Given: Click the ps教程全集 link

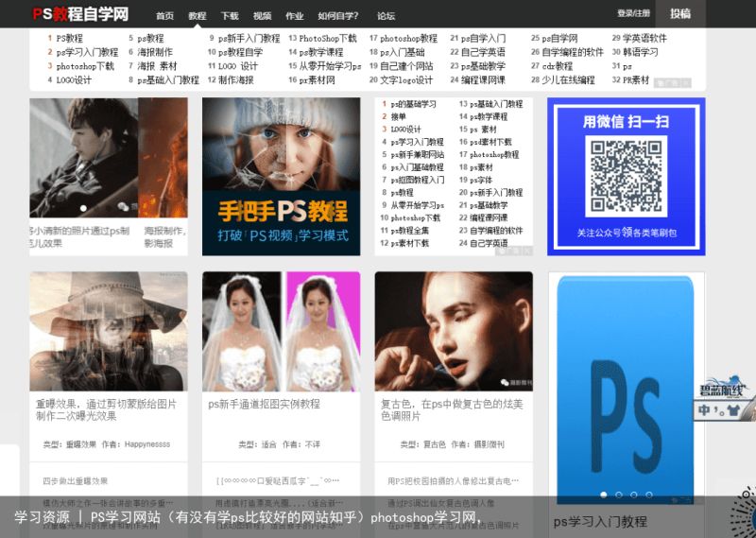Looking at the screenshot, I should click(x=410, y=231).
